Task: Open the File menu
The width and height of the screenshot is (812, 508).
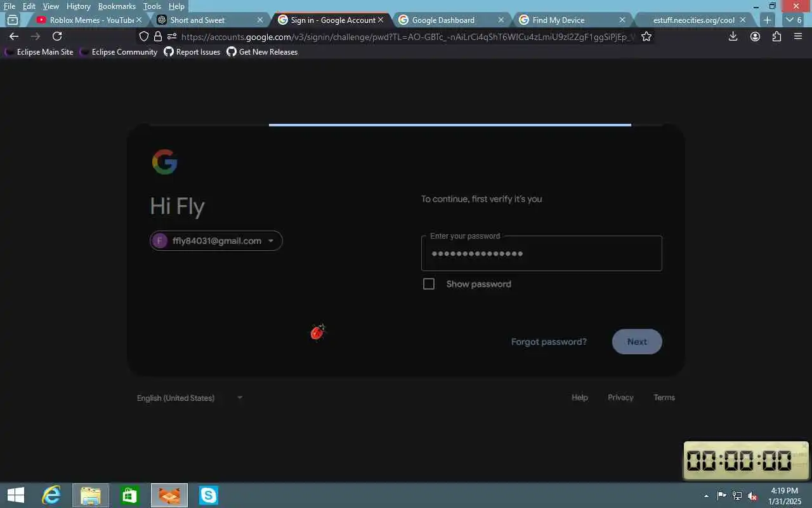Action: click(x=10, y=6)
